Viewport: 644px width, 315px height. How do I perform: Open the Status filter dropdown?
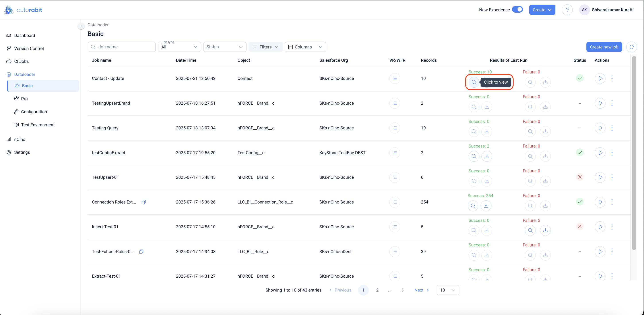[225, 47]
